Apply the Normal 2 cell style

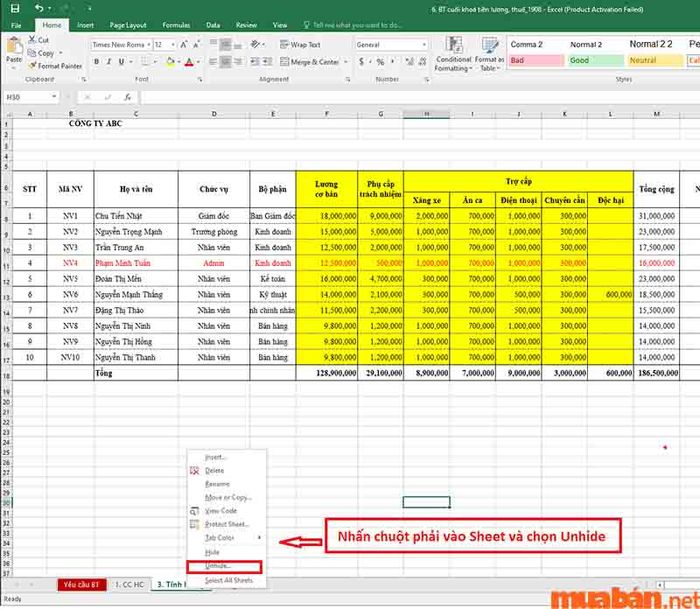tap(596, 44)
